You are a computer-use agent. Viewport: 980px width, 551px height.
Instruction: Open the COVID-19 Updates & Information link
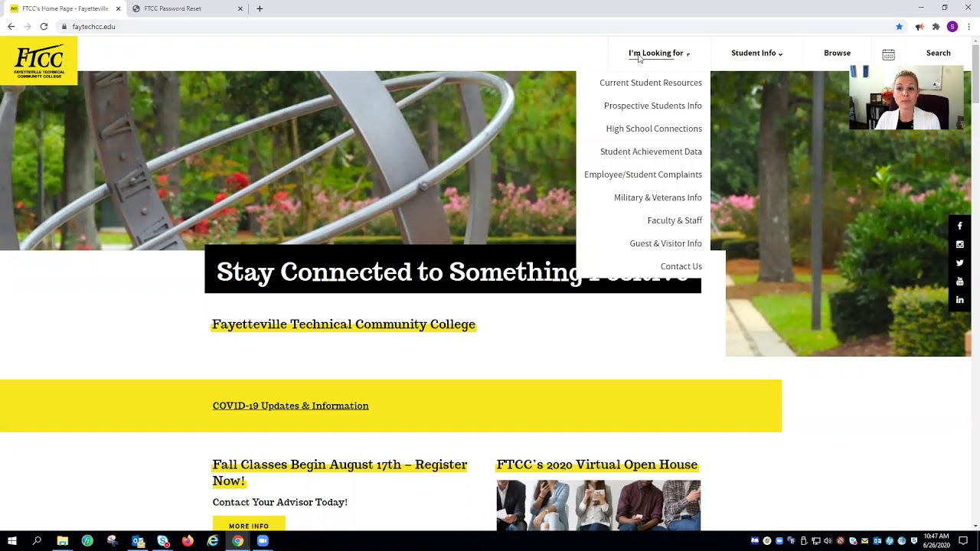291,406
